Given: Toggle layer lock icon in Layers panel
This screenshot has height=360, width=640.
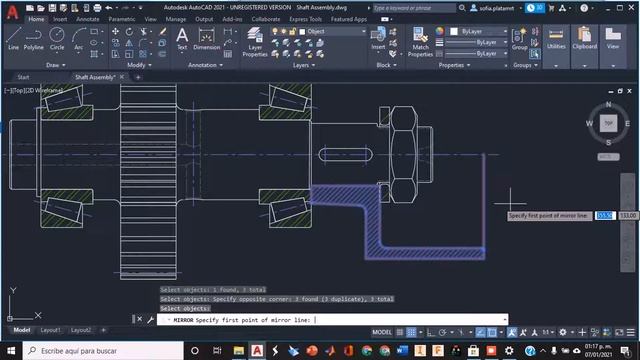Looking at the screenshot, I should [293, 31].
